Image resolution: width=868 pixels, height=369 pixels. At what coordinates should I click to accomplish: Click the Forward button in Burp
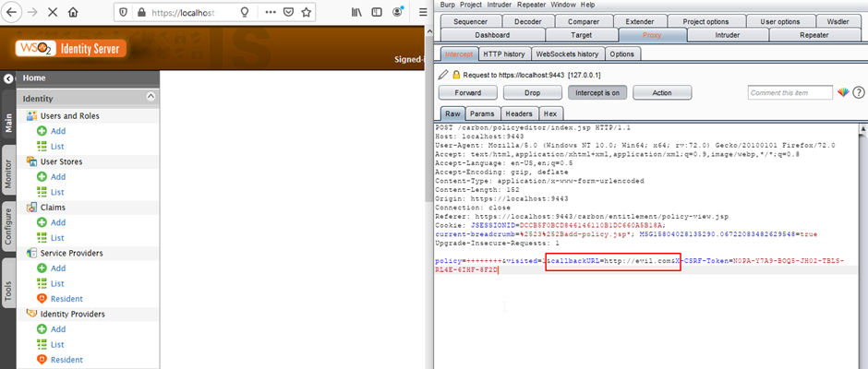pyautogui.click(x=468, y=93)
